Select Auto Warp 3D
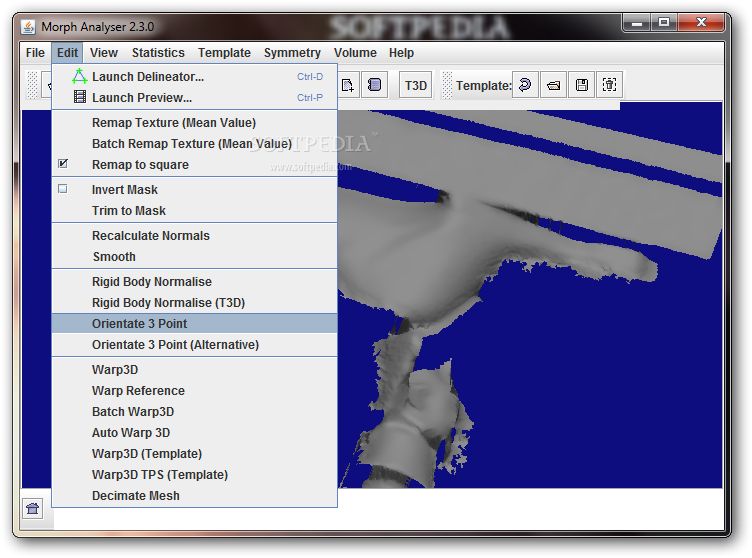 click(x=195, y=433)
